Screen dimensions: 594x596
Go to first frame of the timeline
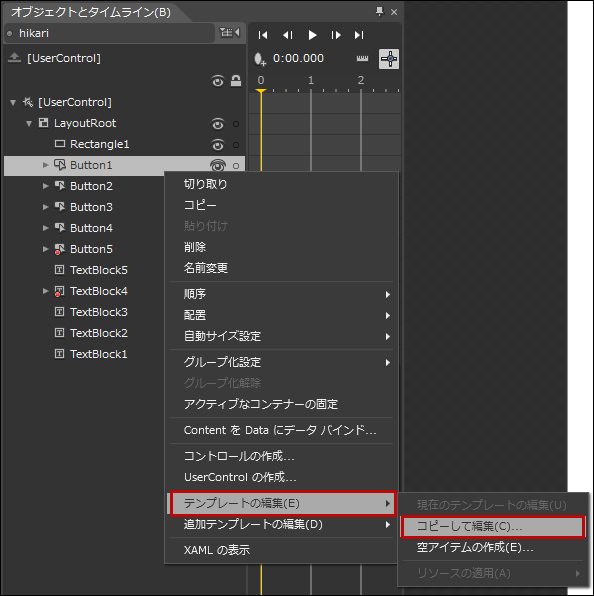pos(263,35)
